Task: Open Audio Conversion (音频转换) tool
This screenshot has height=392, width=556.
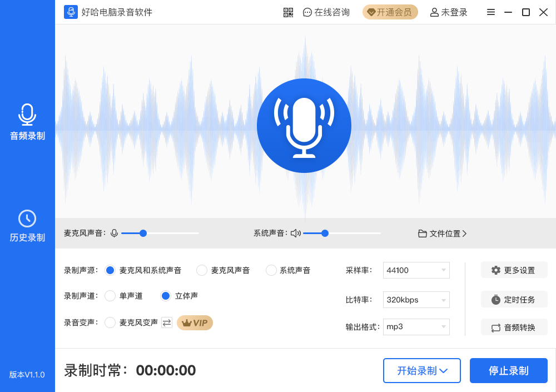Action: (x=514, y=327)
